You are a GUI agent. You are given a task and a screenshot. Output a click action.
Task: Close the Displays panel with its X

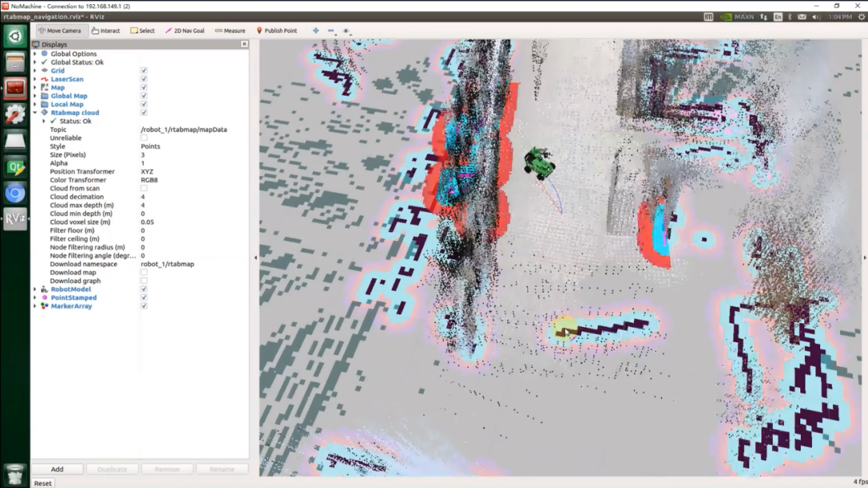(x=244, y=44)
